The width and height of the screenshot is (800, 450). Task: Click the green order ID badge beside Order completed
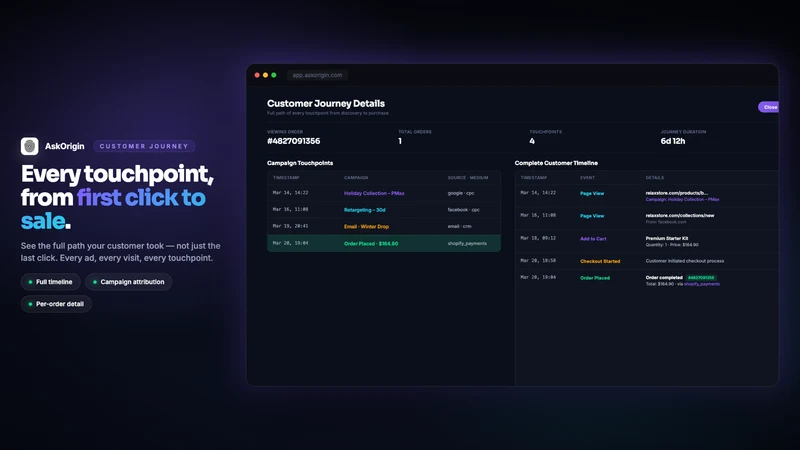pyautogui.click(x=701, y=278)
